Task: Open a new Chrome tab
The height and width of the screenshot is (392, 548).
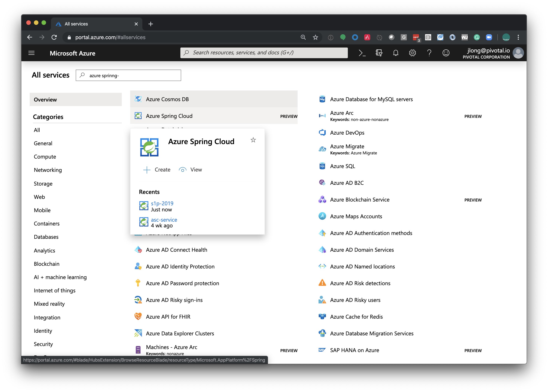Action: point(151,24)
